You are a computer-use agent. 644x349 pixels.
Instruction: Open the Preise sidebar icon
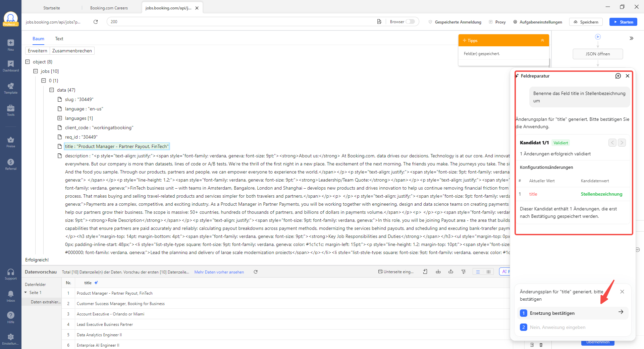[x=11, y=142]
